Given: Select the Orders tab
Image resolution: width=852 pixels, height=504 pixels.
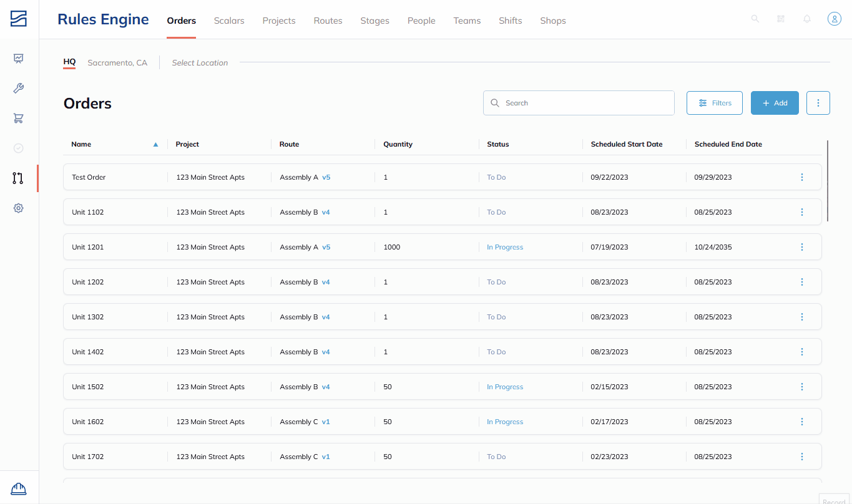Looking at the screenshot, I should coord(181,21).
